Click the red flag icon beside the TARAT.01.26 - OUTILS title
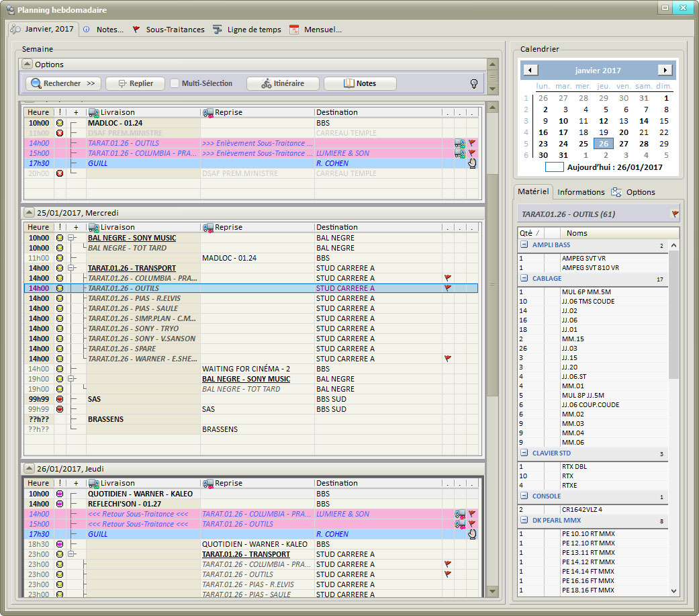The width and height of the screenshot is (699, 616). point(675,214)
